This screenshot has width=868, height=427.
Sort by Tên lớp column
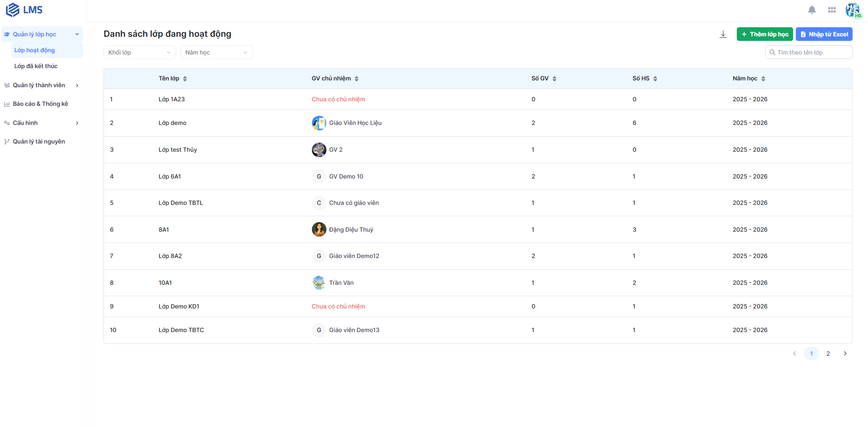185,79
